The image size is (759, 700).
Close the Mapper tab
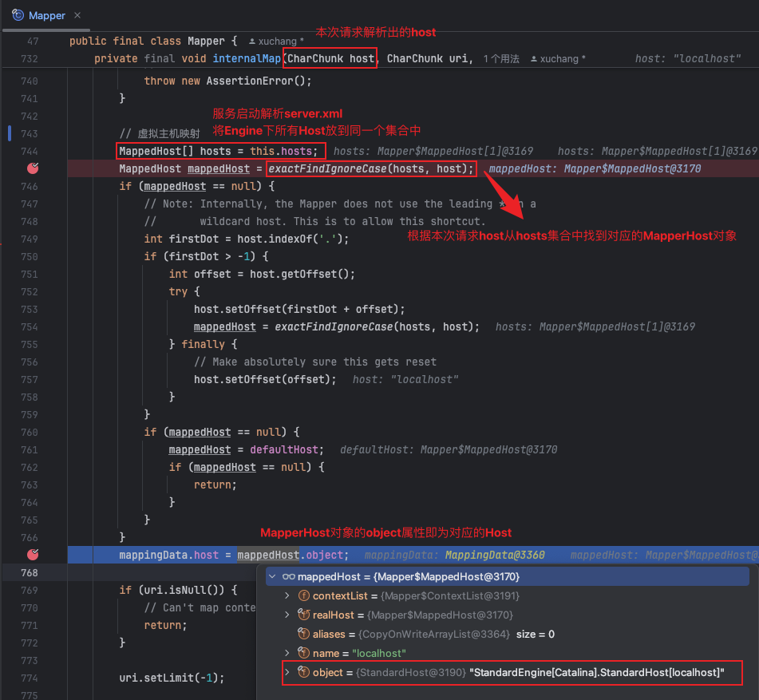point(77,15)
